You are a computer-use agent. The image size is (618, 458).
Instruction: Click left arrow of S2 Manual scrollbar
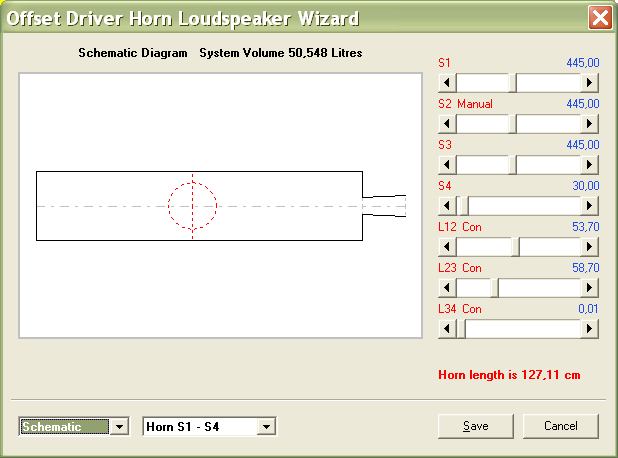tap(447, 124)
